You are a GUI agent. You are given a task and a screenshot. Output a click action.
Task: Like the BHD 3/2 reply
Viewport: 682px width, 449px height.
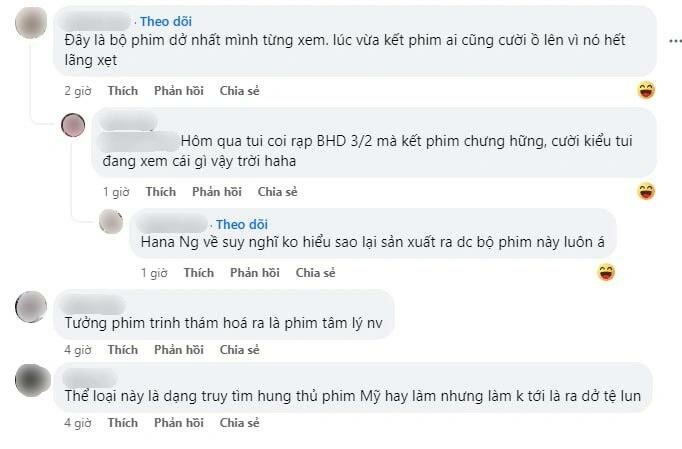point(160,192)
